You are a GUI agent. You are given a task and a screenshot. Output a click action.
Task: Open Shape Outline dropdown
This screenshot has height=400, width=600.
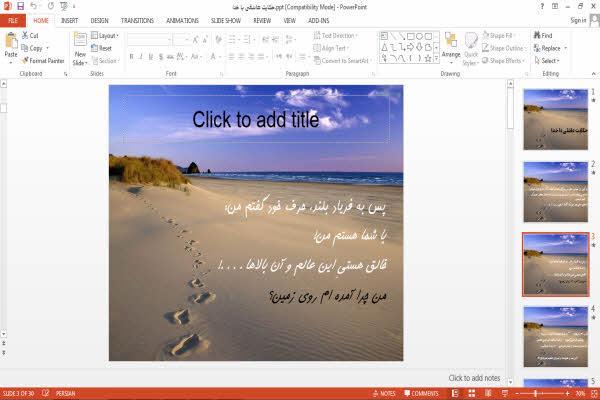coord(505,48)
